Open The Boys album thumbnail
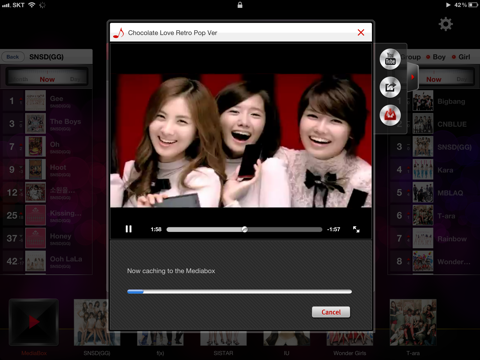Viewport: 480px width, 360px height. point(35,124)
